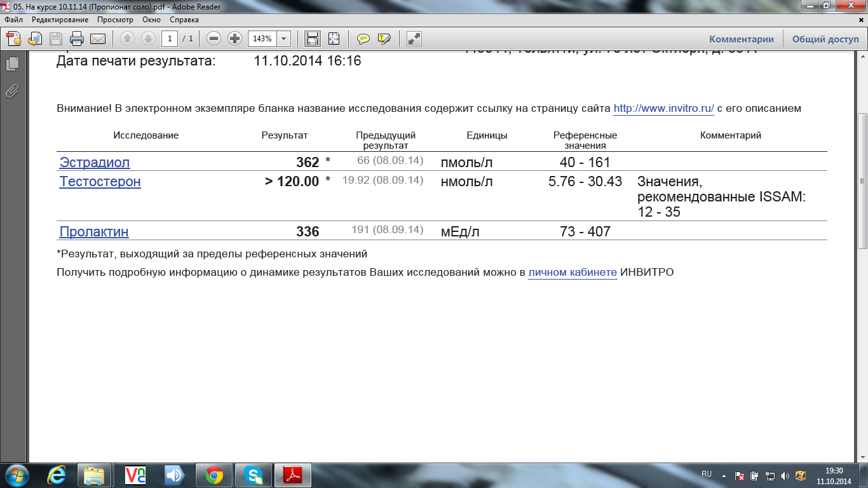The image size is (868, 488).
Task: Expand the Комментарии pane
Action: [741, 39]
